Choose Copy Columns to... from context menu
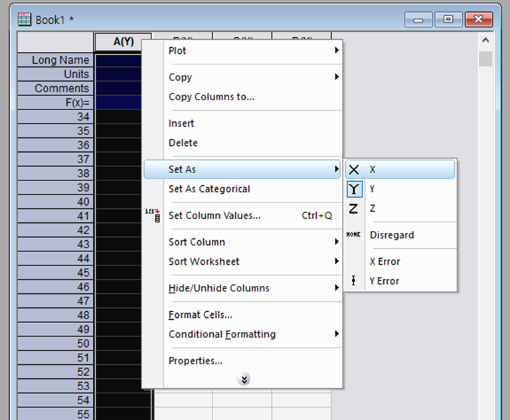This screenshot has width=510, height=420. click(x=242, y=97)
